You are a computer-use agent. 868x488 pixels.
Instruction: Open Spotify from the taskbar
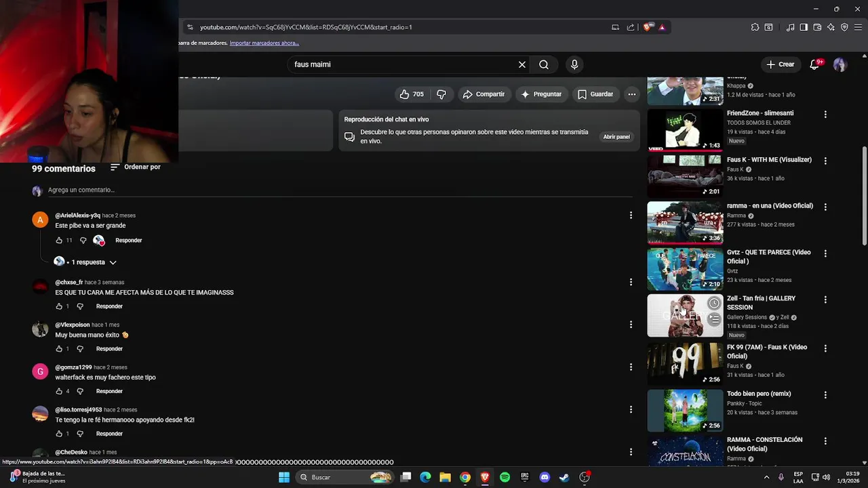(x=505, y=477)
